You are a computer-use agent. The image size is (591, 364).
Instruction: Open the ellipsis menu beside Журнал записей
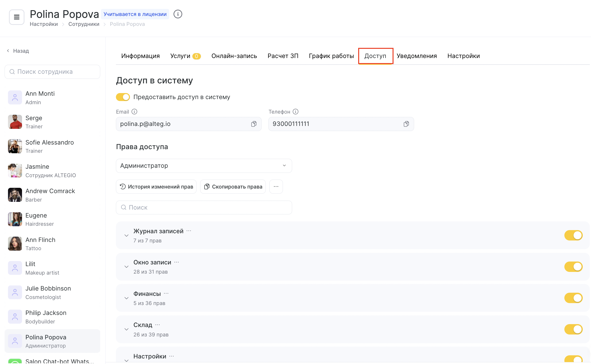tap(189, 231)
